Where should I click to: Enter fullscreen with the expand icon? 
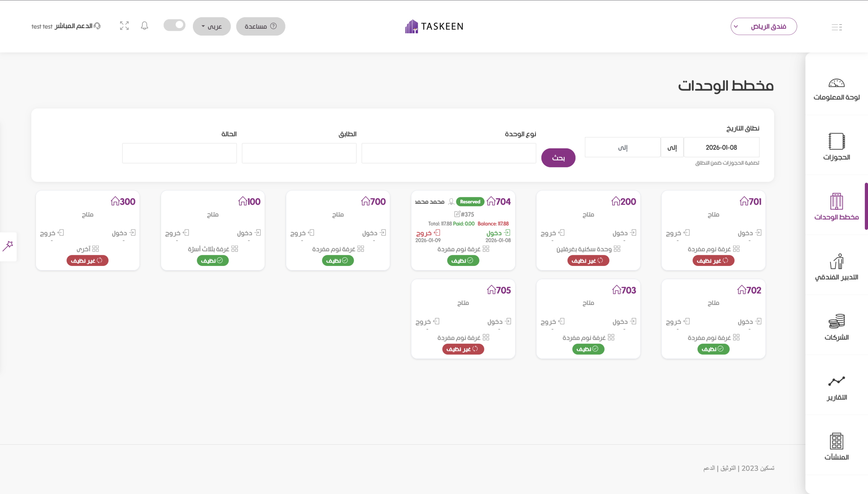pos(124,26)
